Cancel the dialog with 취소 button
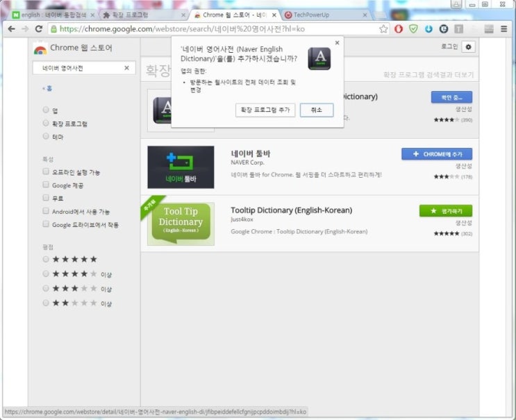This screenshot has width=516, height=420. click(x=317, y=110)
